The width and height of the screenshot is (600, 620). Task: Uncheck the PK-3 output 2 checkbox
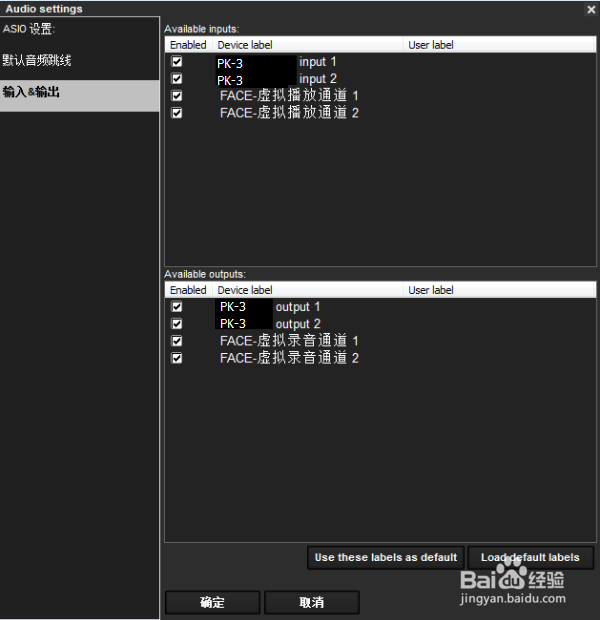pos(177,323)
